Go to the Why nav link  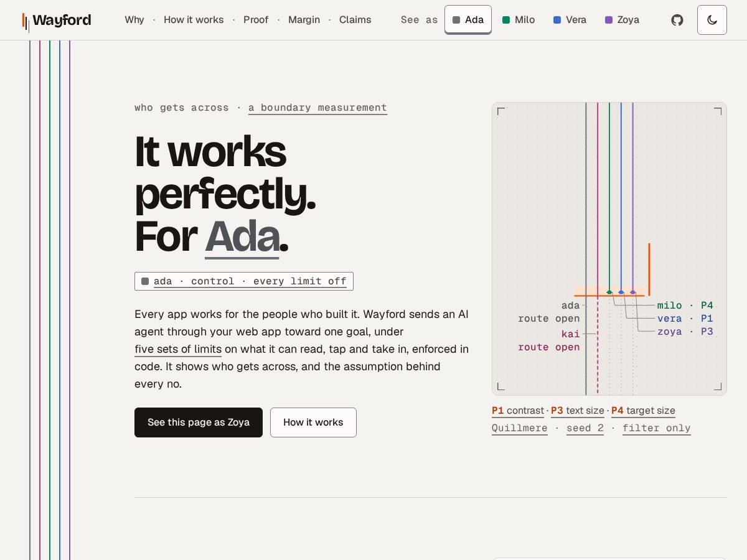[134, 20]
